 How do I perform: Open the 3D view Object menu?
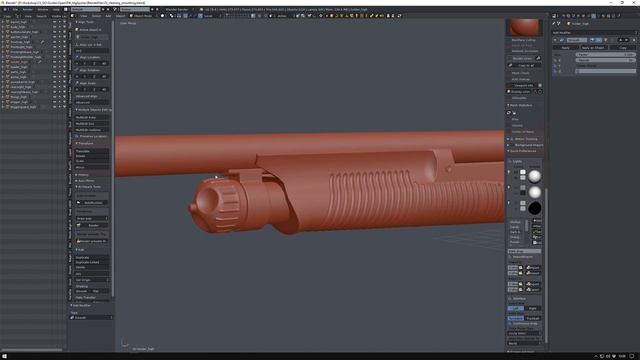[120, 16]
